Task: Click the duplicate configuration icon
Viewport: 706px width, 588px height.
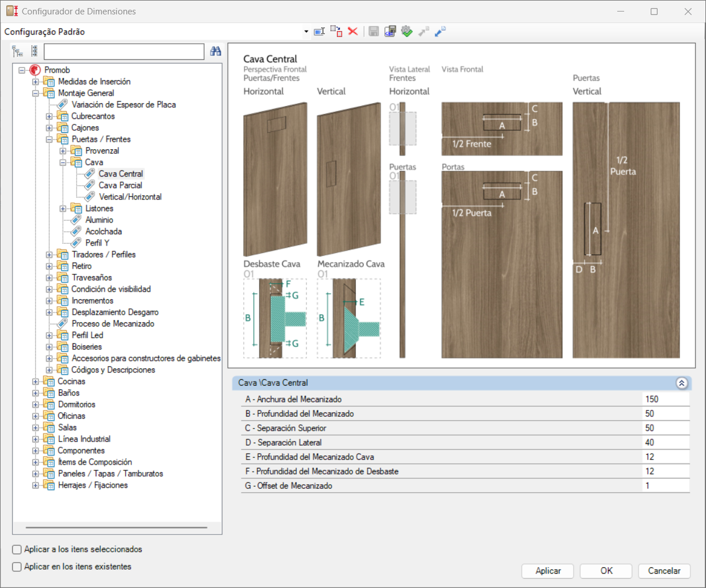Action: tap(337, 32)
